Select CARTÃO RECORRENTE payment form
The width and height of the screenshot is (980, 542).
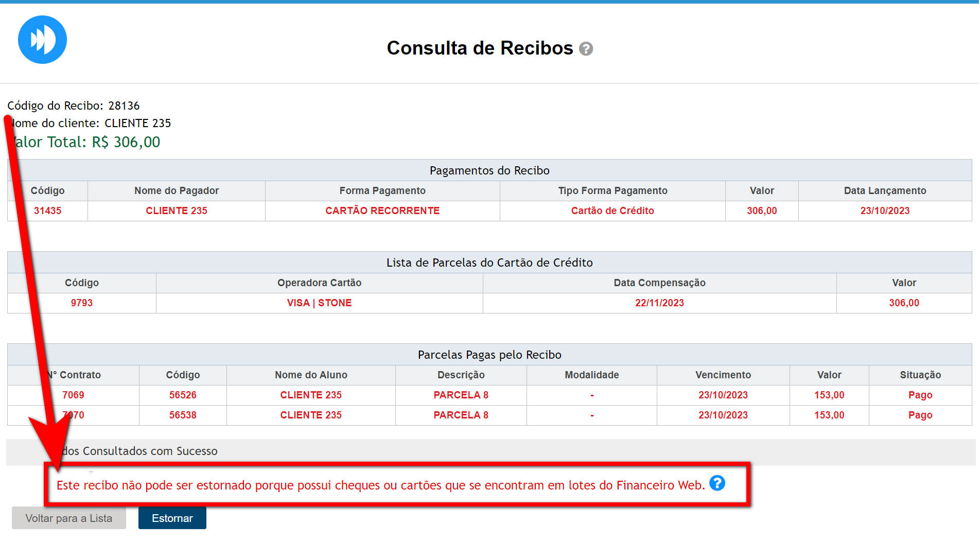(x=382, y=211)
